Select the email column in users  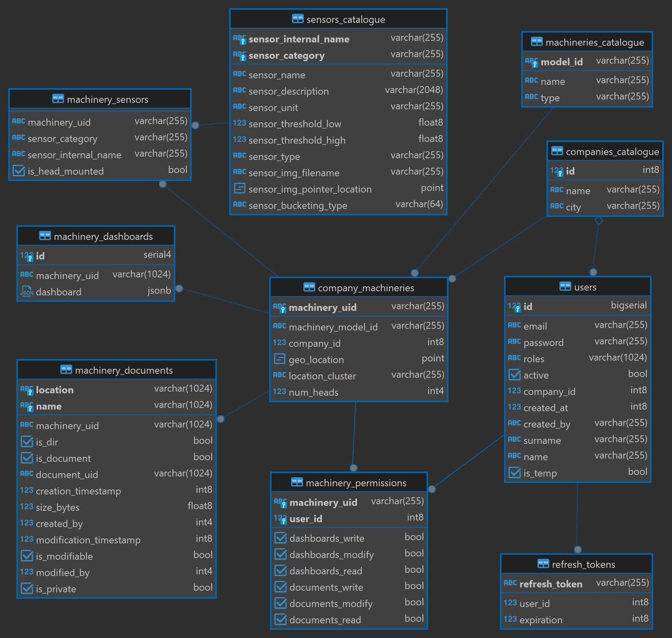(x=577, y=326)
